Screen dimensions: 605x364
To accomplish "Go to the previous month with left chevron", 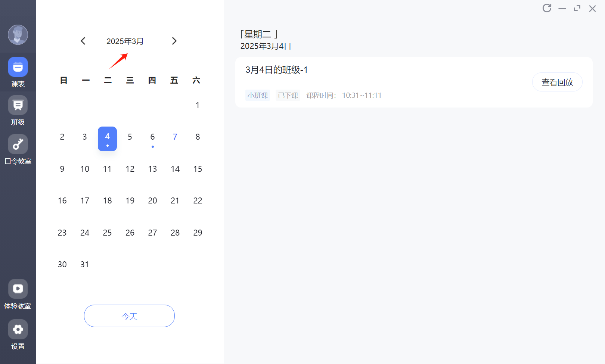I will pyautogui.click(x=83, y=41).
